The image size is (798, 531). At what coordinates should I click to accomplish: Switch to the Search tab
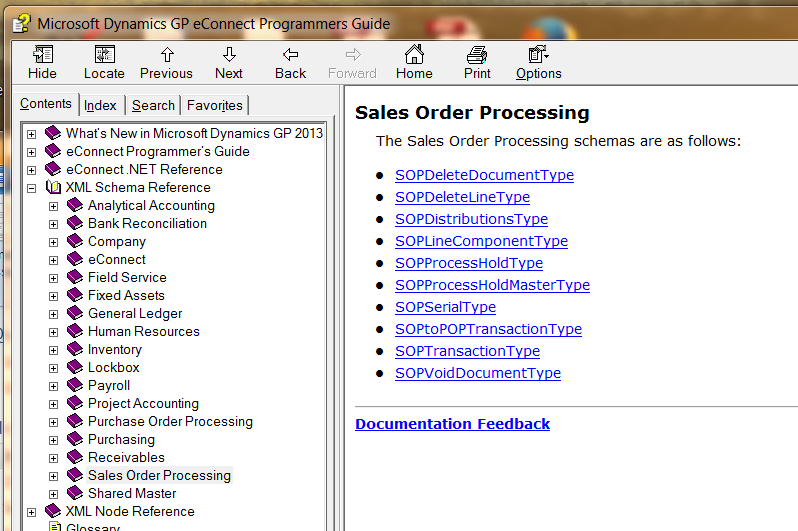point(153,106)
